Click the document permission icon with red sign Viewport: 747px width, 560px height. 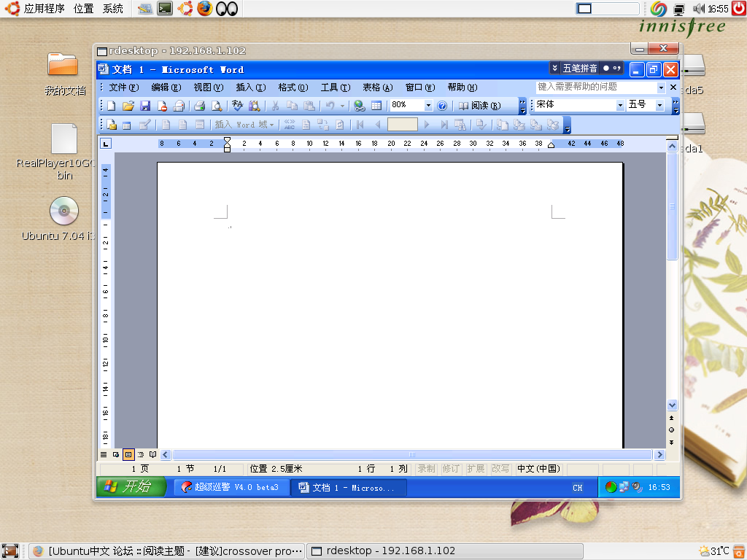(x=162, y=106)
